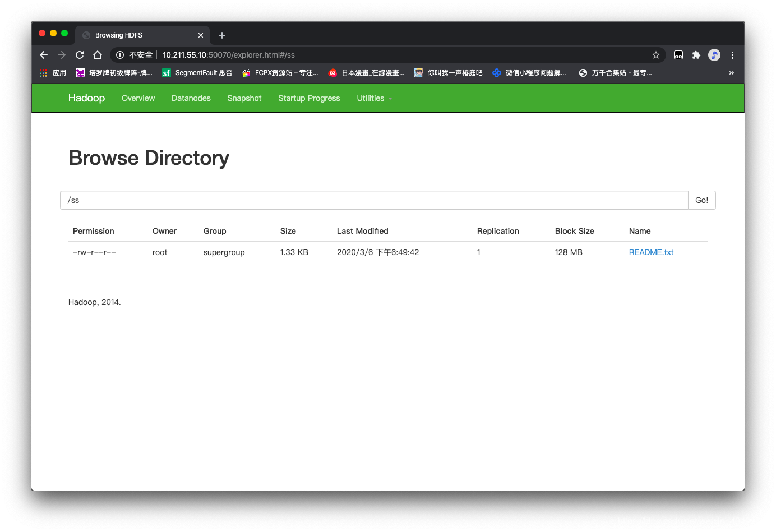776x532 pixels.
Task: Open the Overview nav item
Action: (x=138, y=98)
